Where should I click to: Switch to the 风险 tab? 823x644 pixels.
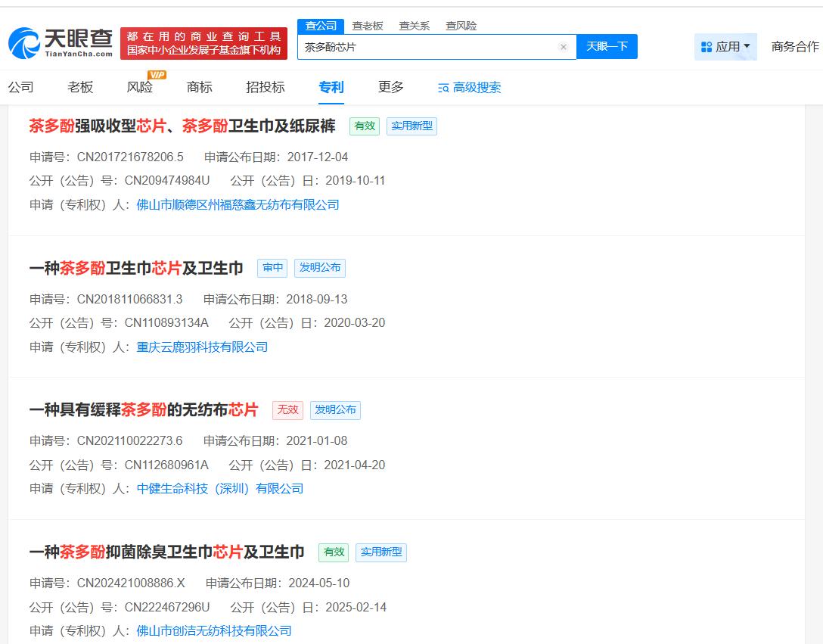pos(140,87)
